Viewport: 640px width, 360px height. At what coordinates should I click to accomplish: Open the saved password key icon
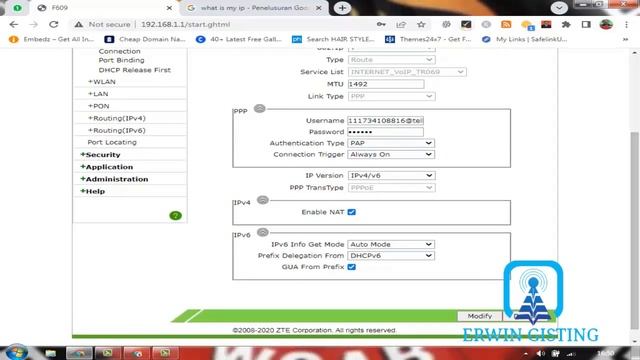pos(381,24)
